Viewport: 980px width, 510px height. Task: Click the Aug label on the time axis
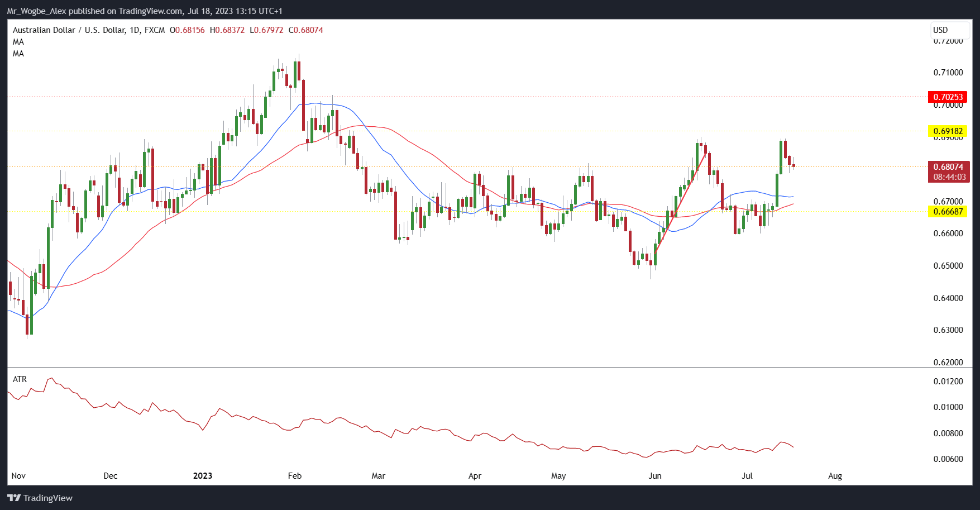pos(835,476)
